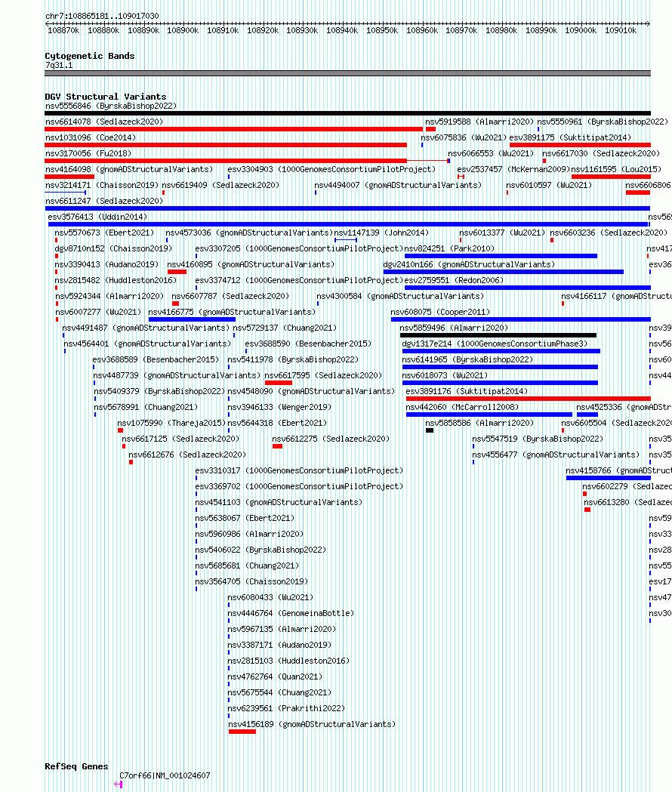Open nsv442060 (McCarroll2008) variant
Image resolution: width=672 pixels, height=792 pixels.
tap(462, 407)
